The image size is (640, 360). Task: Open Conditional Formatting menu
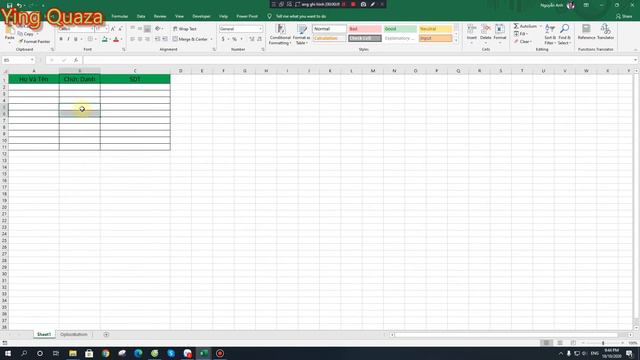(280, 35)
